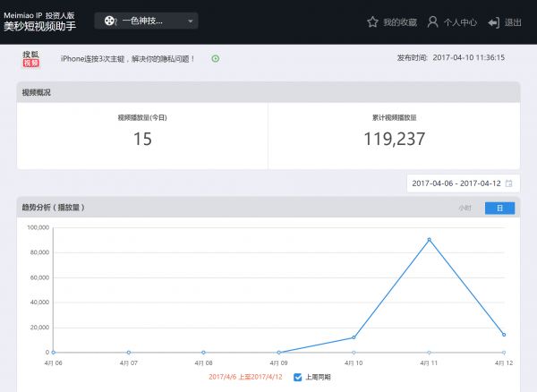Click the calendar icon in date range field
Screen dimensions: 537x392
509,183
